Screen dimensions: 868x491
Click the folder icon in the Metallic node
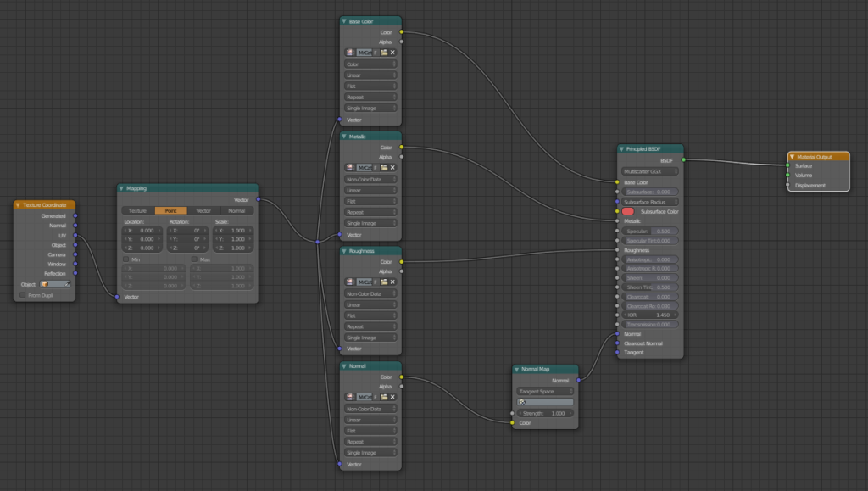click(x=385, y=167)
